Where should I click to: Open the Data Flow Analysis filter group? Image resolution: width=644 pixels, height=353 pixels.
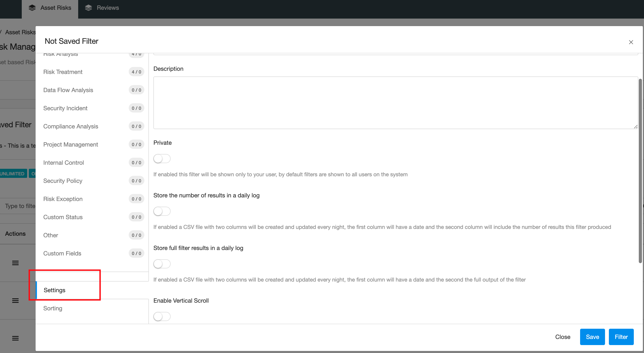[x=92, y=90]
